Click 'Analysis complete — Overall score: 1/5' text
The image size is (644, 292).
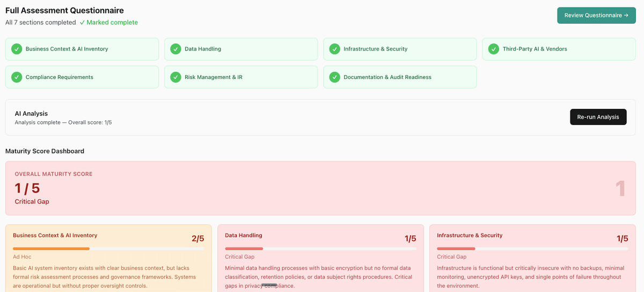point(63,122)
